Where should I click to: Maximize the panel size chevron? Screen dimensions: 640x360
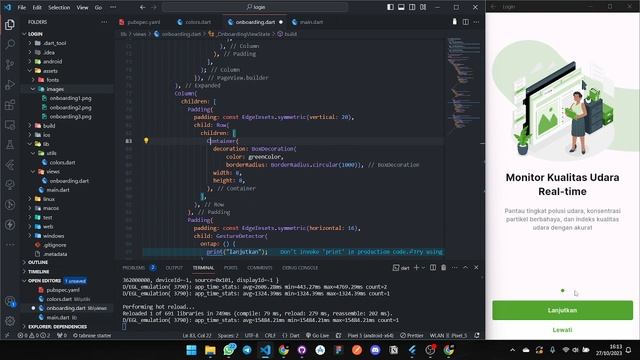click(x=466, y=268)
